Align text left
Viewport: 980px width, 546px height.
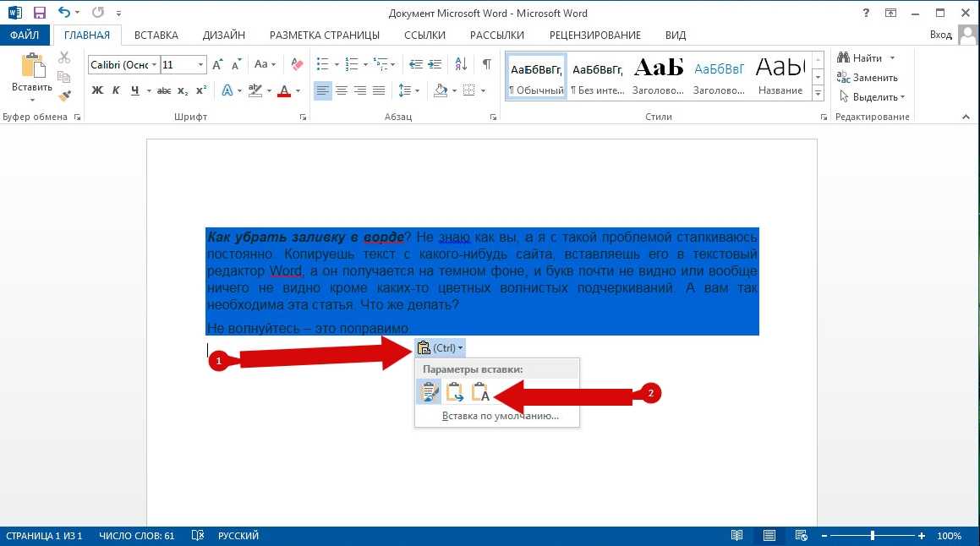[x=322, y=90]
